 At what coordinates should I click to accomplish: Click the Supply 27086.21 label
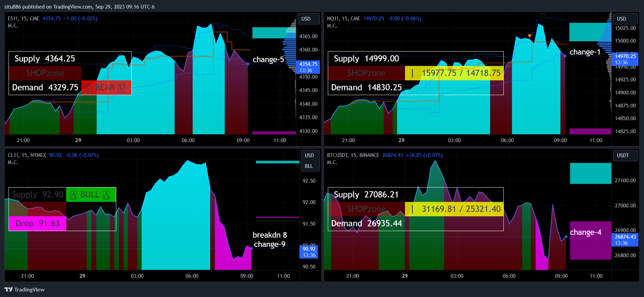[366, 195]
